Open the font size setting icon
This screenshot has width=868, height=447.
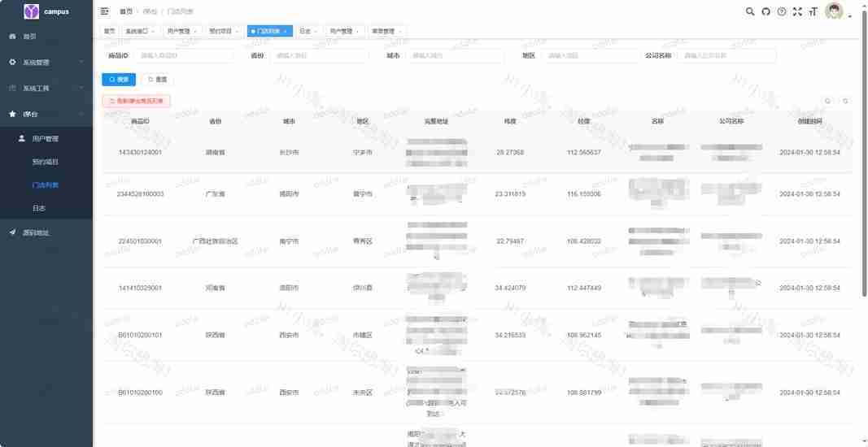click(x=813, y=11)
